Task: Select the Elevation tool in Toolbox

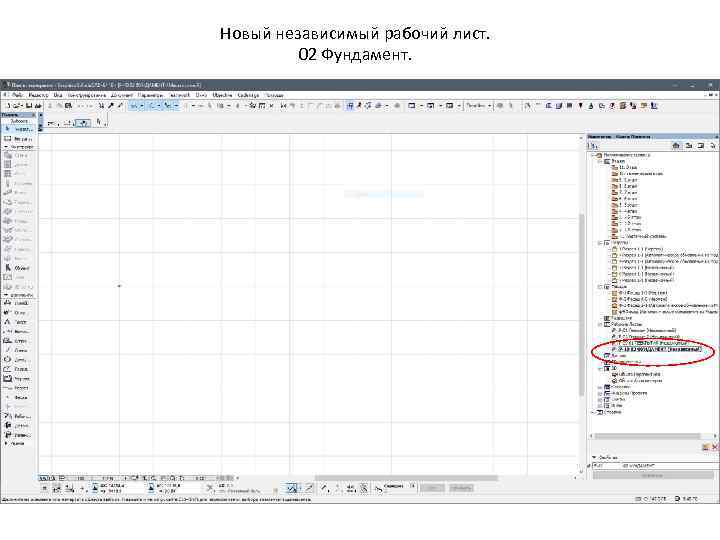Action: click(x=18, y=397)
